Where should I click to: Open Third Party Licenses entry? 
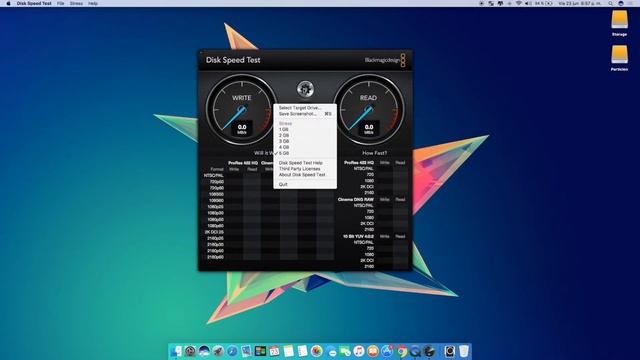pos(305,169)
